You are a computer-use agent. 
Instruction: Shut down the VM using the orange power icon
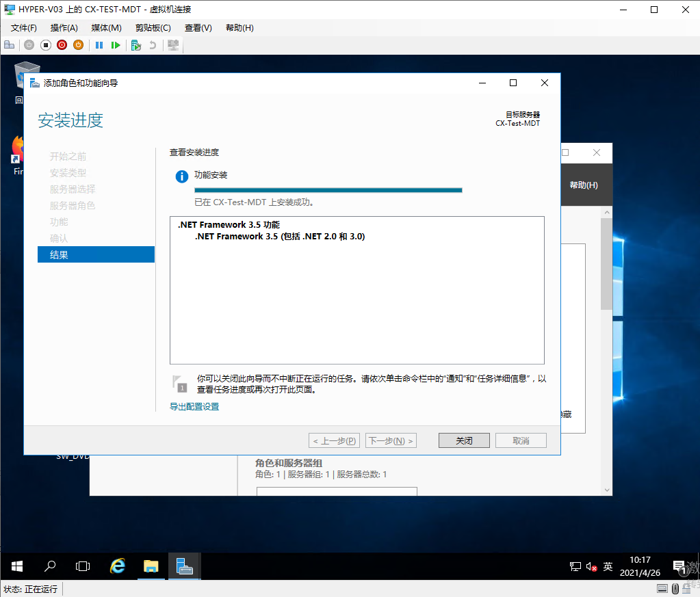click(77, 44)
